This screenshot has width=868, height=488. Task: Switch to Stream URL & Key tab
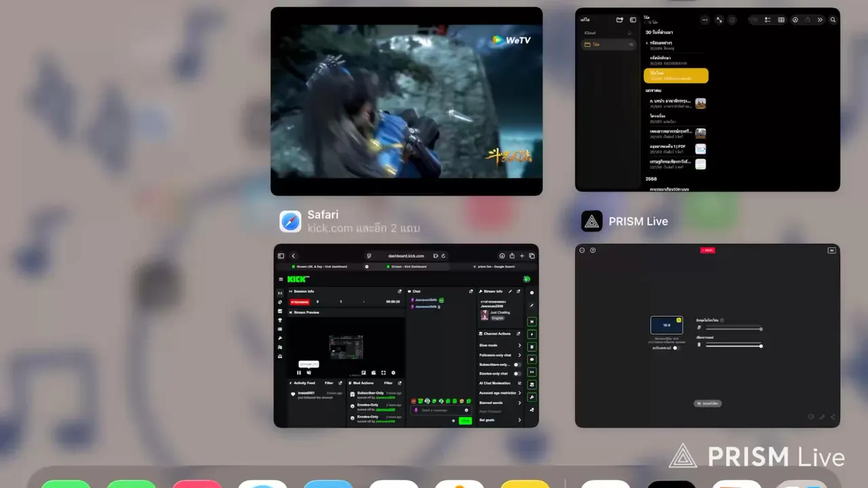(319, 266)
